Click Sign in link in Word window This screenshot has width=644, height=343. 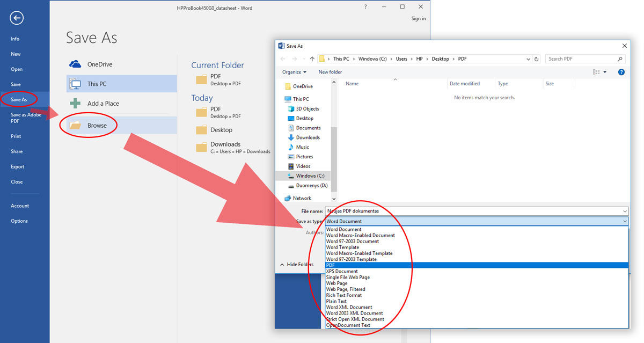[x=419, y=18]
